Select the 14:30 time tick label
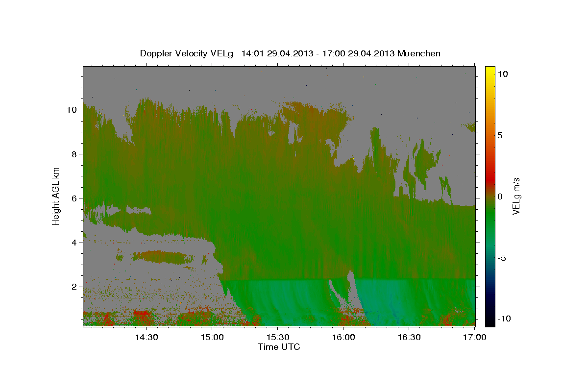 point(146,338)
